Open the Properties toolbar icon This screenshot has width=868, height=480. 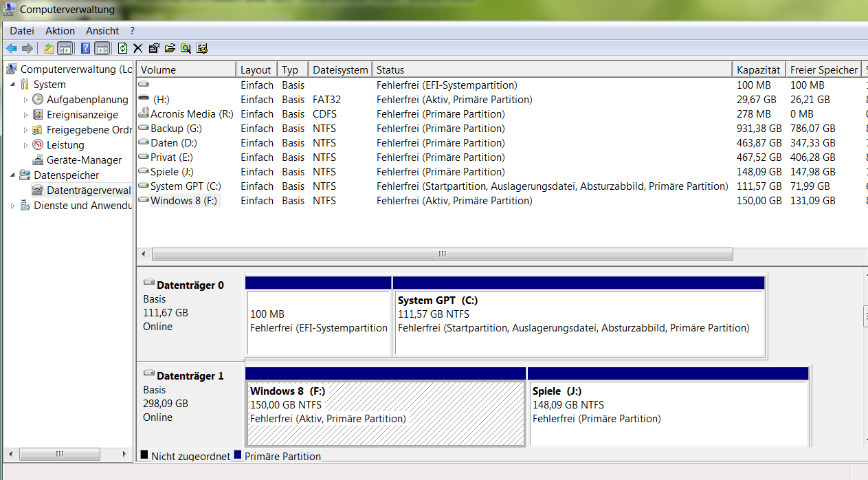[154, 48]
